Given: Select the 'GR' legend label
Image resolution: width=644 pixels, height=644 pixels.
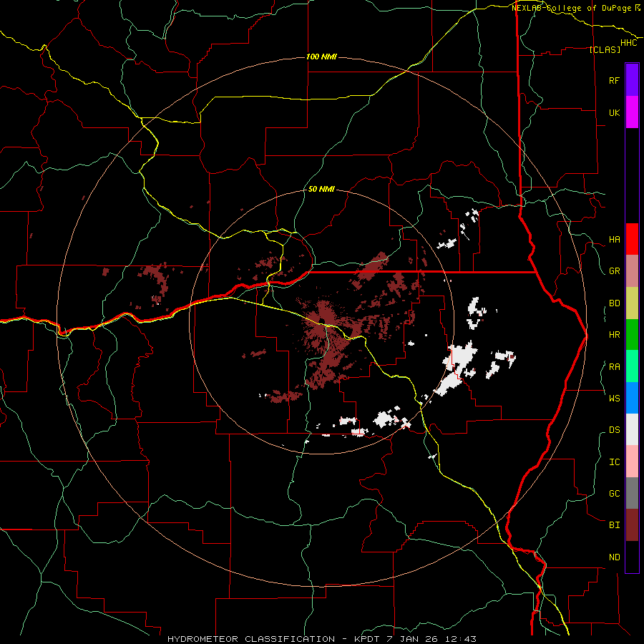Looking at the screenshot, I should pos(614,271).
